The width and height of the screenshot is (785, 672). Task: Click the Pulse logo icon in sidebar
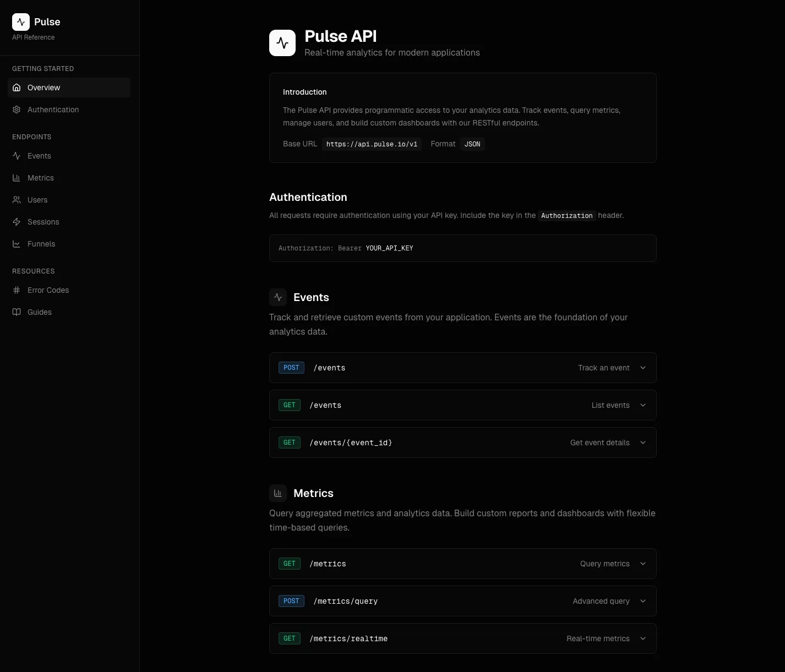coord(21,22)
